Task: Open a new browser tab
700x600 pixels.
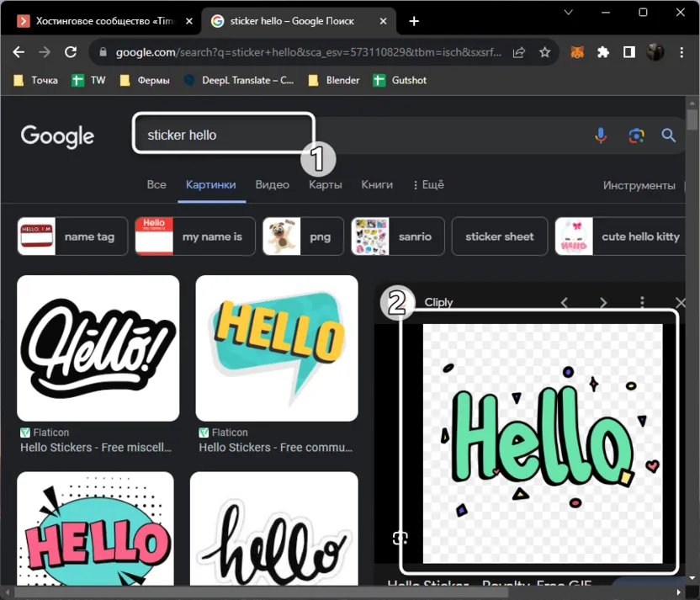Action: coord(414,21)
